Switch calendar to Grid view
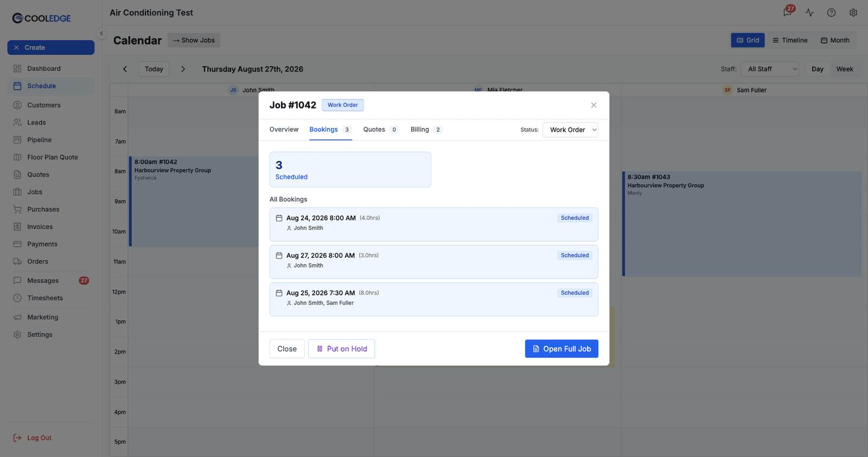The image size is (868, 457). click(748, 40)
